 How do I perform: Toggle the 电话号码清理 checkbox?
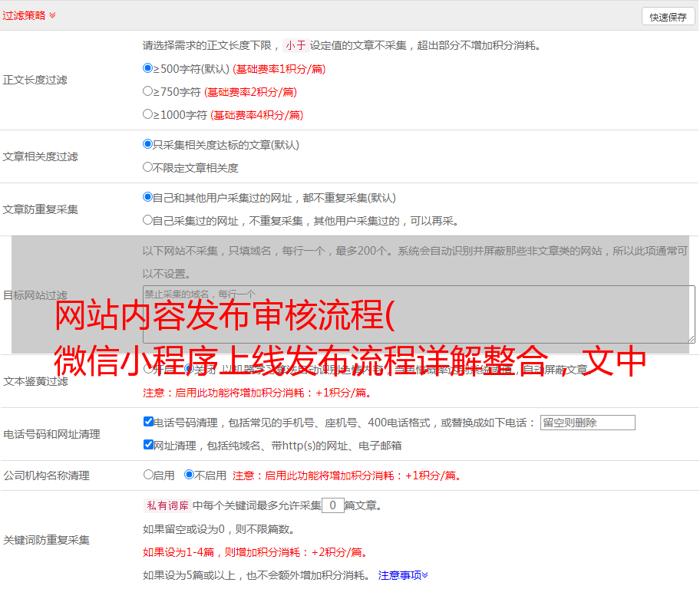[148, 422]
